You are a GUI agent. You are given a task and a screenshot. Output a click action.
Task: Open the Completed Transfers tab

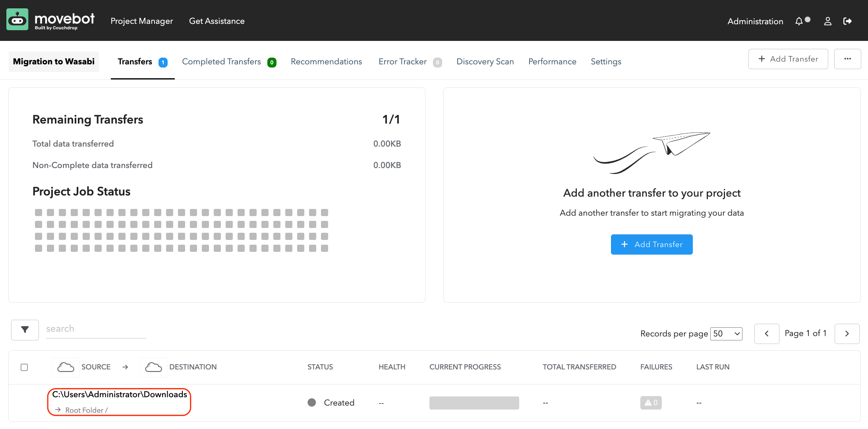pyautogui.click(x=229, y=62)
